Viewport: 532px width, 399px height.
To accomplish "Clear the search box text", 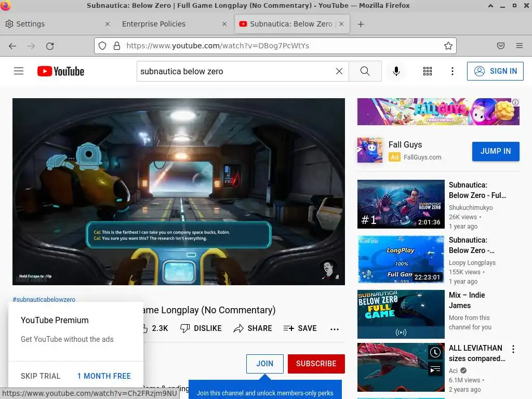I will (339, 71).
